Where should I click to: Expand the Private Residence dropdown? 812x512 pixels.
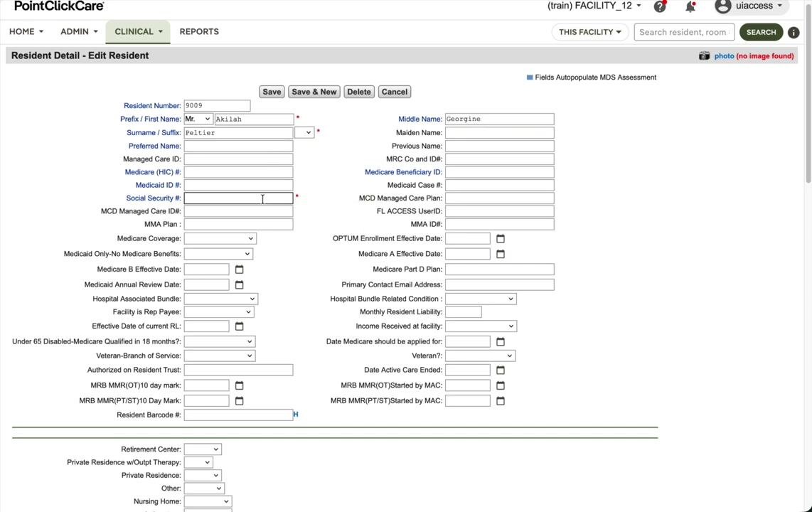pos(203,475)
